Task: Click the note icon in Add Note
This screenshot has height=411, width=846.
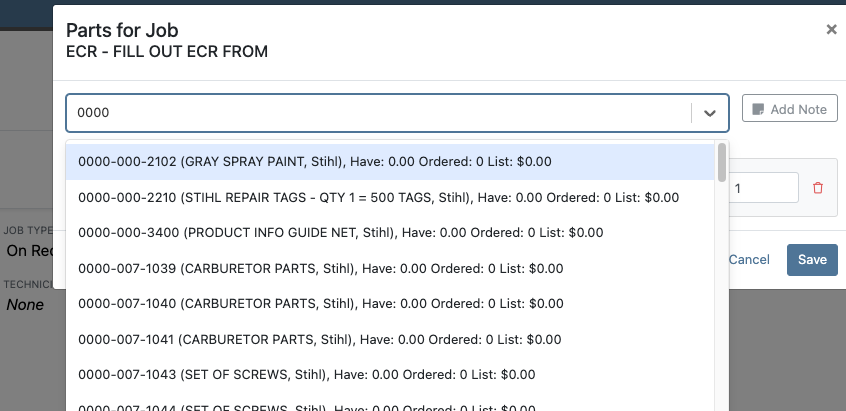Action: pyautogui.click(x=758, y=109)
